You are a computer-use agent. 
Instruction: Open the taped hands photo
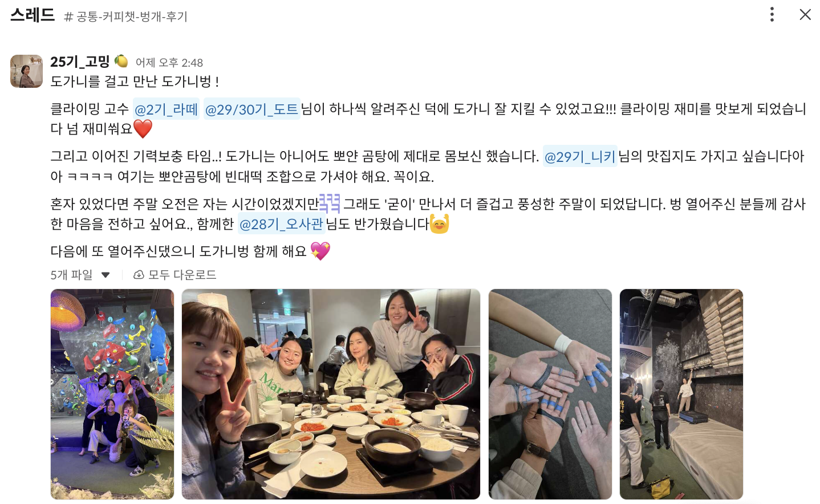point(550,394)
